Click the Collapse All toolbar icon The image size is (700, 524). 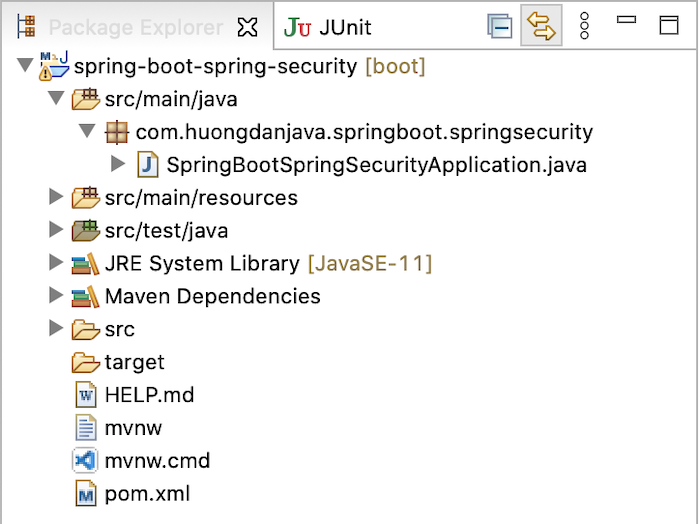500,26
